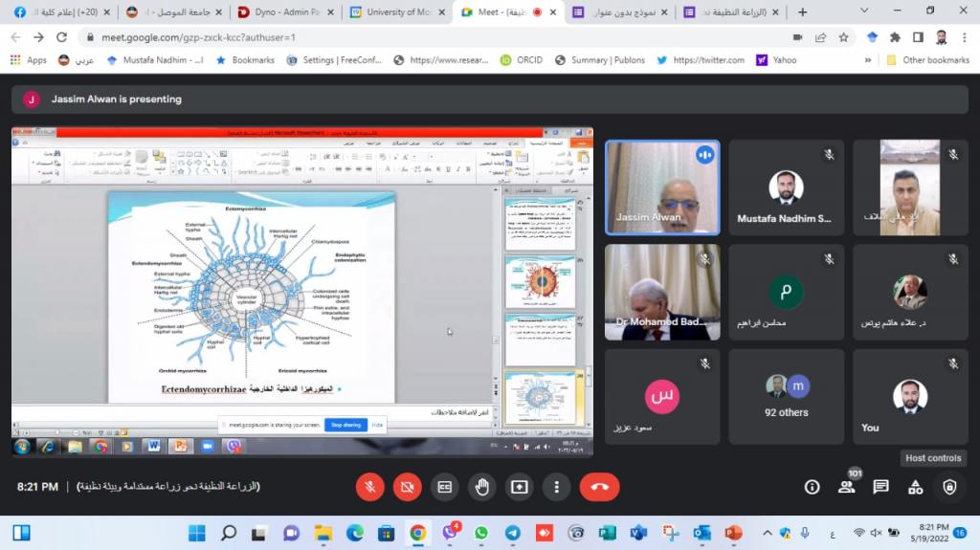This screenshot has width=980, height=550.
Task: Click the Chrome extensions puzzle icon
Action: point(895,37)
